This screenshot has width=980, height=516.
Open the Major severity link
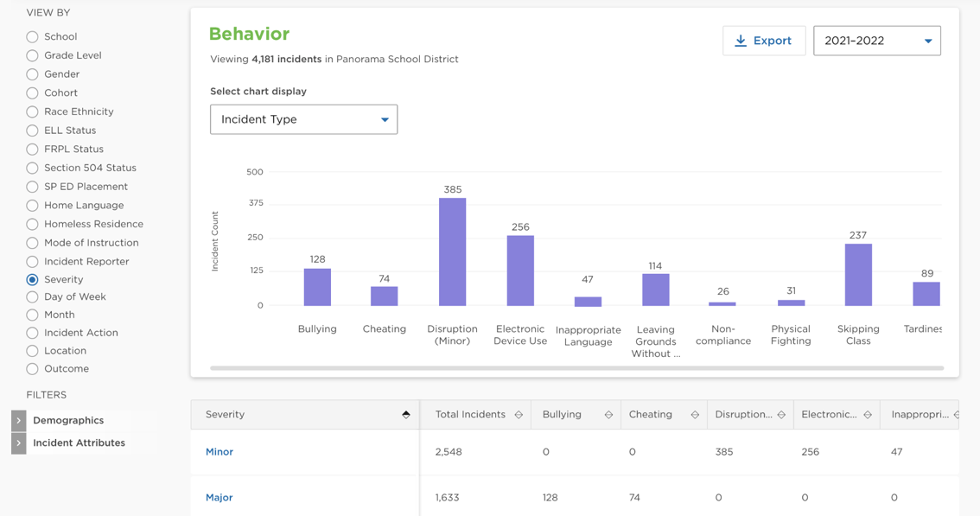[220, 498]
